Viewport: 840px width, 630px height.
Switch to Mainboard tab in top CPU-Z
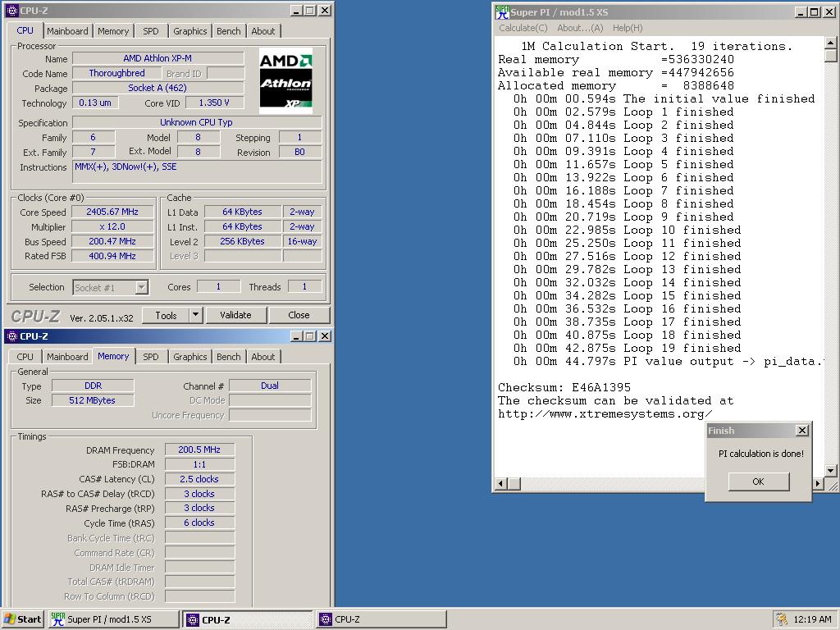[x=67, y=31]
